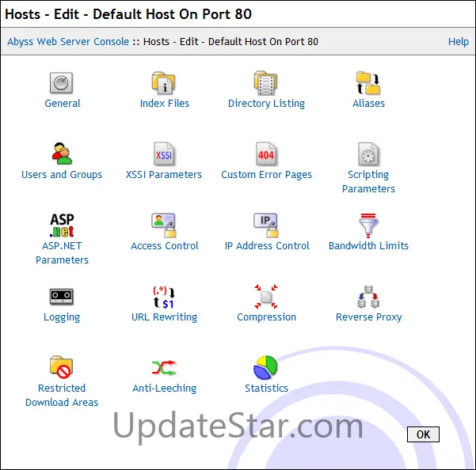Click the General text link
The height and width of the screenshot is (470, 476).
pyautogui.click(x=63, y=104)
